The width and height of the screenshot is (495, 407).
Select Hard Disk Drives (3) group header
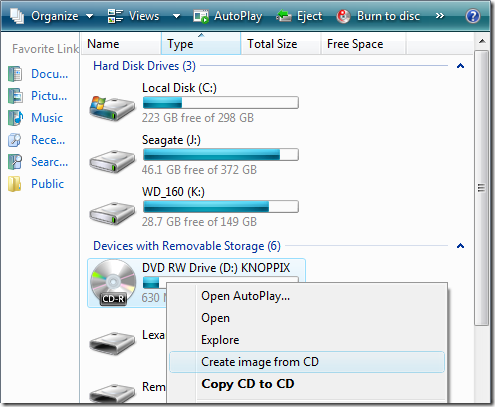[144, 66]
